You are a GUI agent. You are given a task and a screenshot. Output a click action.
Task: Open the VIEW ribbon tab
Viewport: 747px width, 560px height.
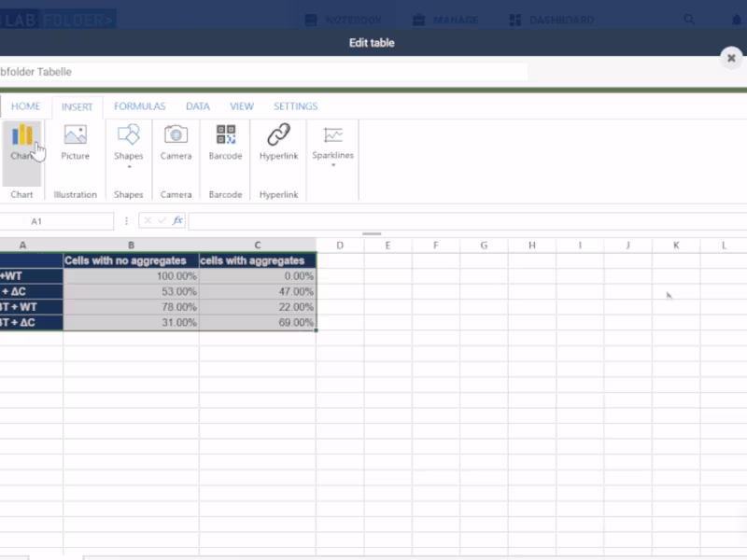[x=242, y=106]
